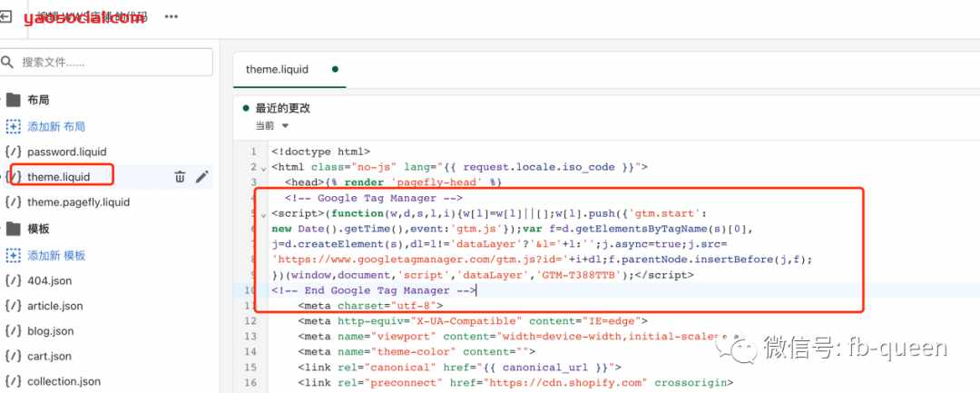980x393 pixels.
Task: Click the preconnect cdn.shopify.com line
Action: click(x=515, y=382)
